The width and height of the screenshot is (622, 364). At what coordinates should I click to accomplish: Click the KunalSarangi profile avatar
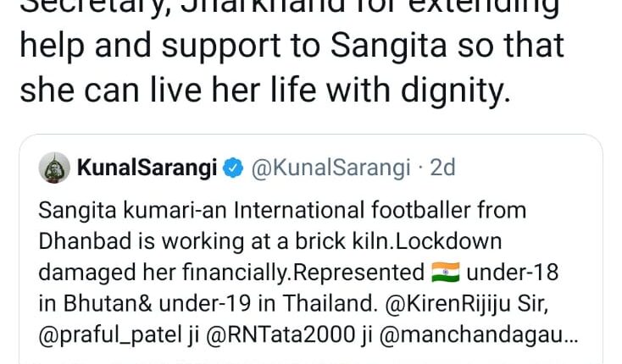click(x=54, y=168)
